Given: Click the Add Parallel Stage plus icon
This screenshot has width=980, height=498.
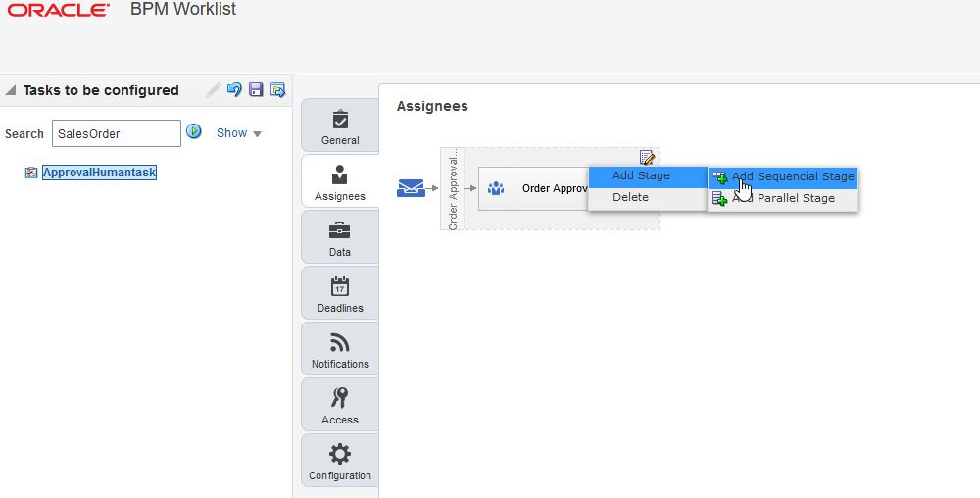Looking at the screenshot, I should (x=720, y=199).
